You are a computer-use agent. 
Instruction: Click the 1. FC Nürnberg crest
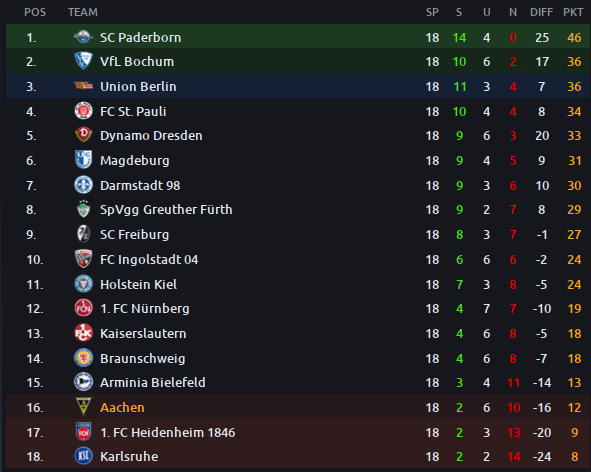coord(83,308)
